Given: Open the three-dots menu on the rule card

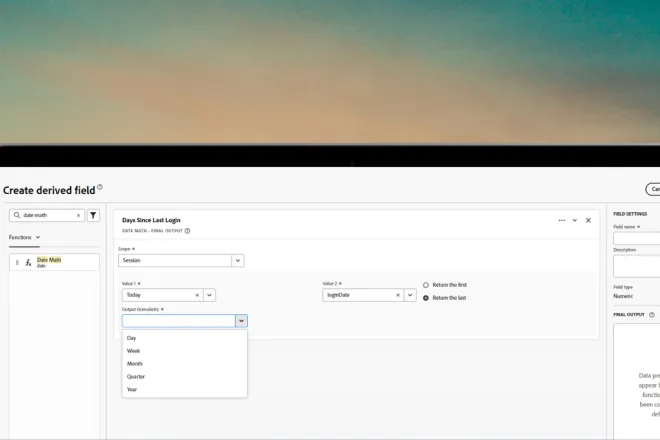Looking at the screenshot, I should [561, 220].
